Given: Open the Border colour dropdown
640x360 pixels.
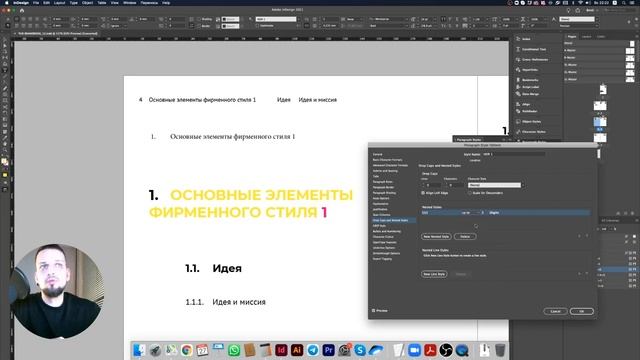Looking at the screenshot, I should pyautogui.click(x=231, y=26).
